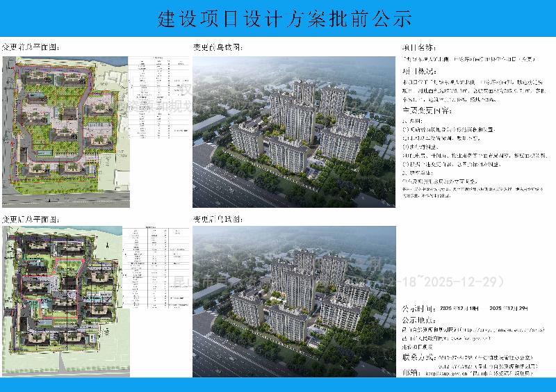Click the 变更后鸟瞰图 caption label

pos(217,218)
